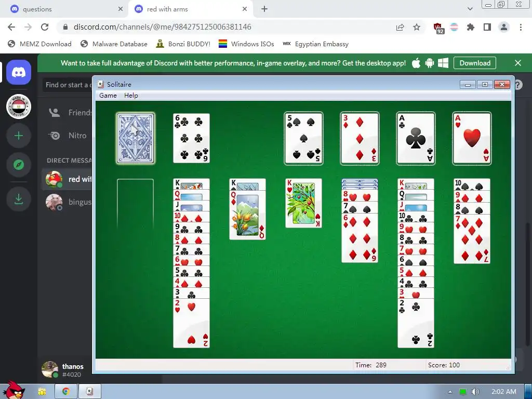Open the Solitaire Game menu
Viewport: 532px width, 399px height.
108,96
